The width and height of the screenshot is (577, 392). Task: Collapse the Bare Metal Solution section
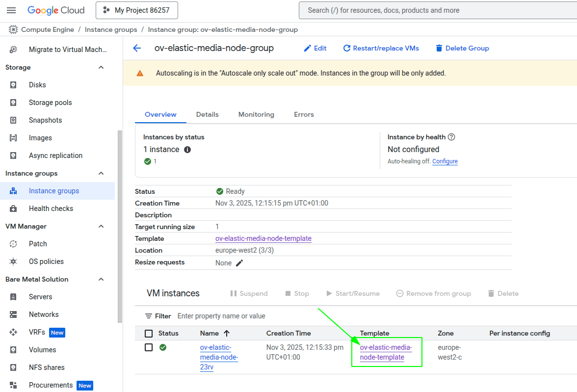pyautogui.click(x=101, y=279)
